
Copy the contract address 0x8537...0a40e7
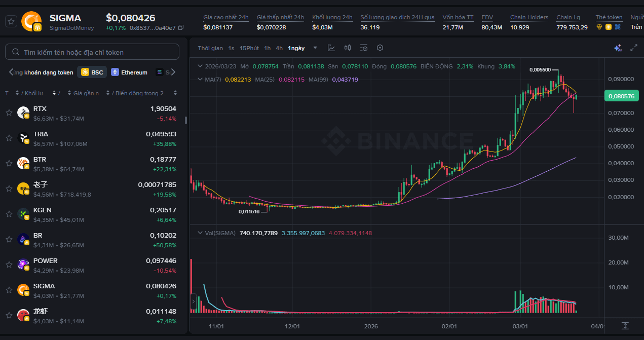pyautogui.click(x=181, y=27)
